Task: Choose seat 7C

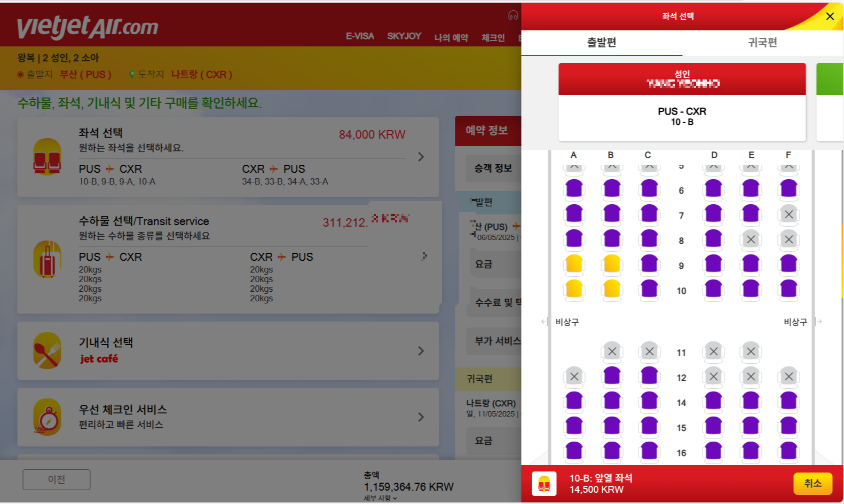Action: point(649,214)
